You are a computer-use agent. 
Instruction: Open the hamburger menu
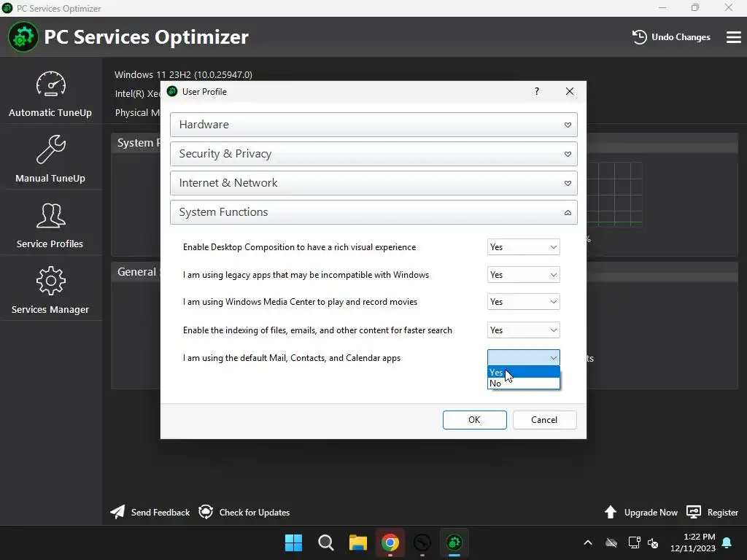733,37
